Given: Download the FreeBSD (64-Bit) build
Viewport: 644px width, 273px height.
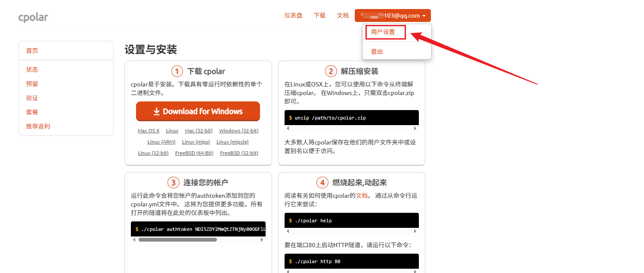Looking at the screenshot, I should coord(194,153).
